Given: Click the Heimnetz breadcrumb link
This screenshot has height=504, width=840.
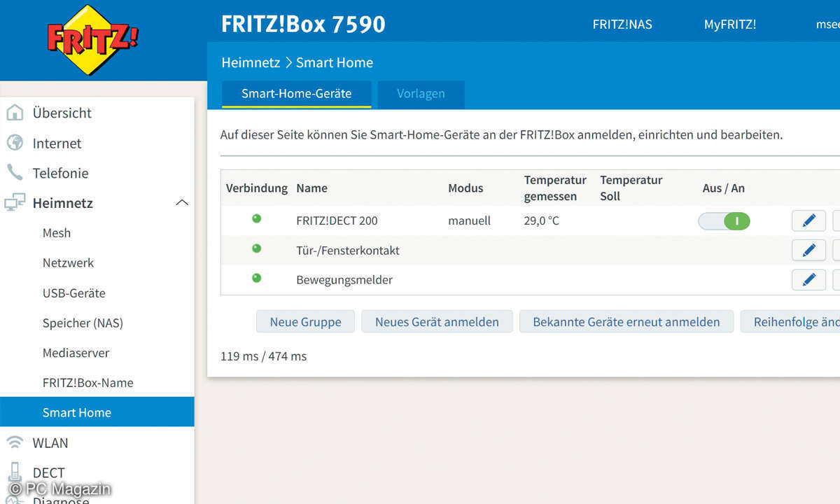Looking at the screenshot, I should coord(251,62).
